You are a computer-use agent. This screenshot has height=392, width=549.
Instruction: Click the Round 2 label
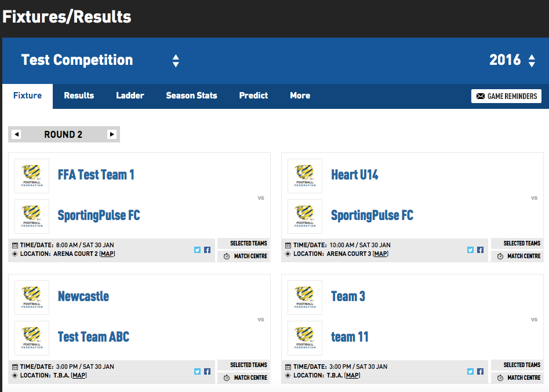[x=63, y=135]
